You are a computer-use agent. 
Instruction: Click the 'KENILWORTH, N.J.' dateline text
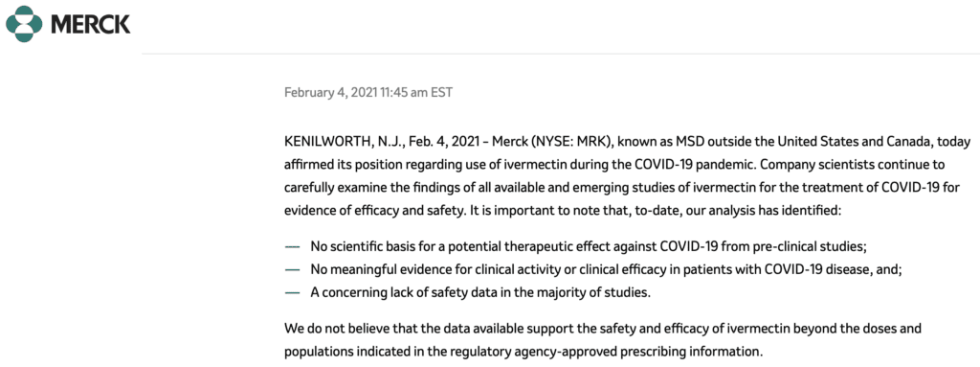344,142
